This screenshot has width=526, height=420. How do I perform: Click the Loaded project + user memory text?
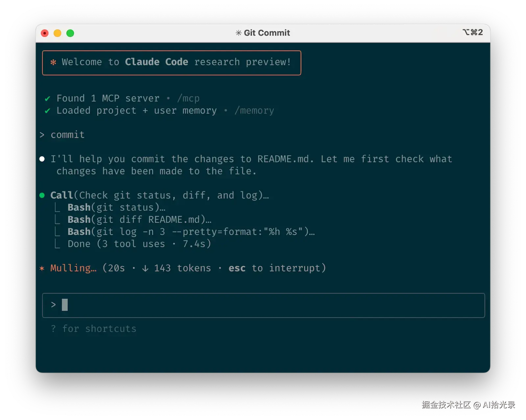coord(137,110)
